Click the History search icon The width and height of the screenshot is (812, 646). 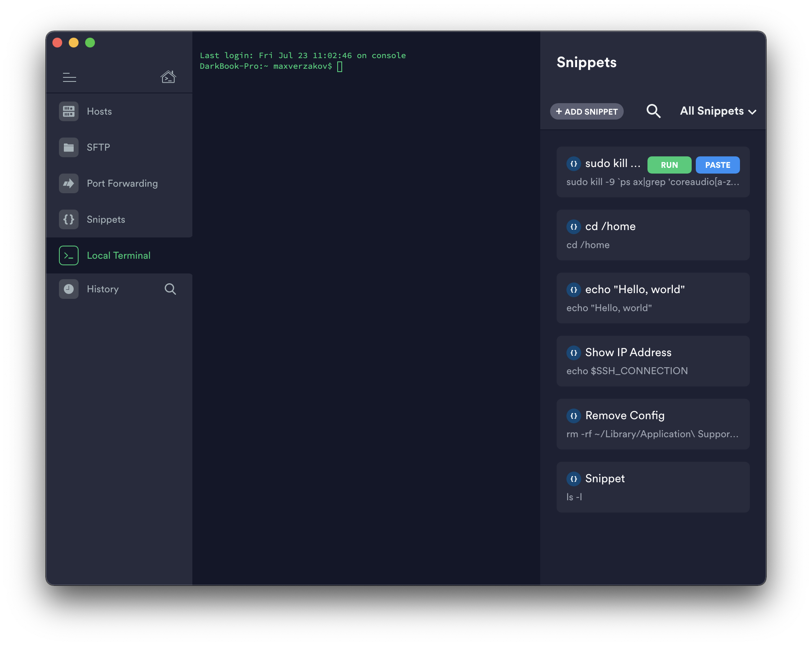[x=170, y=289]
